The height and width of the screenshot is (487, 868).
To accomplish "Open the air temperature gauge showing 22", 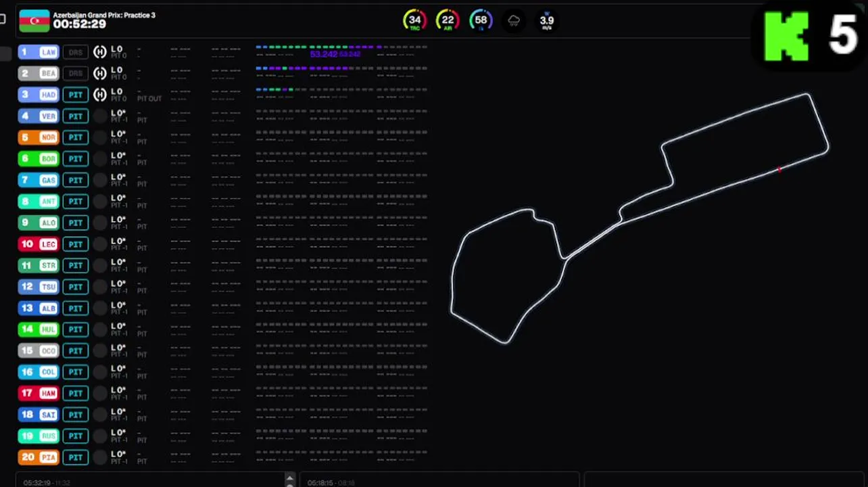I will [x=448, y=20].
